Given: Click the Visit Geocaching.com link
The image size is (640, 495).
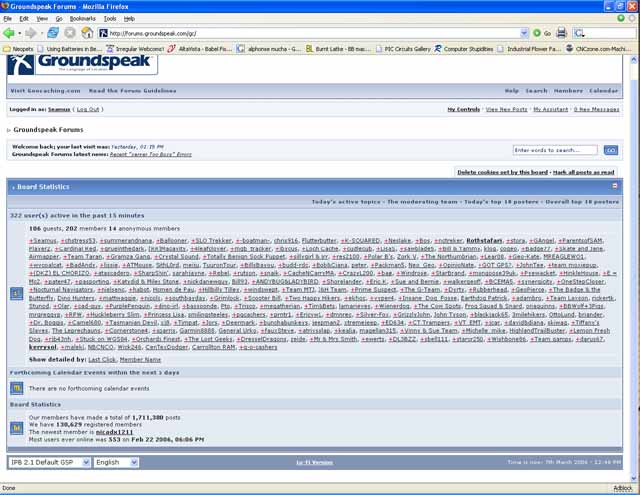Looking at the screenshot, I should (45, 91).
